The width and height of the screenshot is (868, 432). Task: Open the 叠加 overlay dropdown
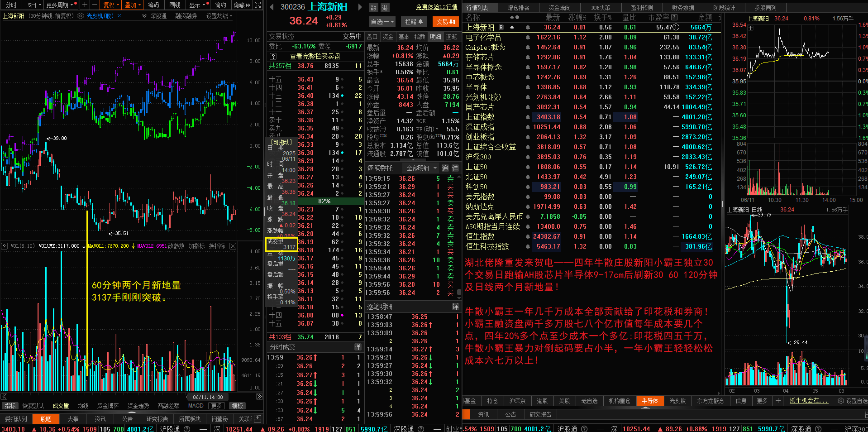[133, 5]
